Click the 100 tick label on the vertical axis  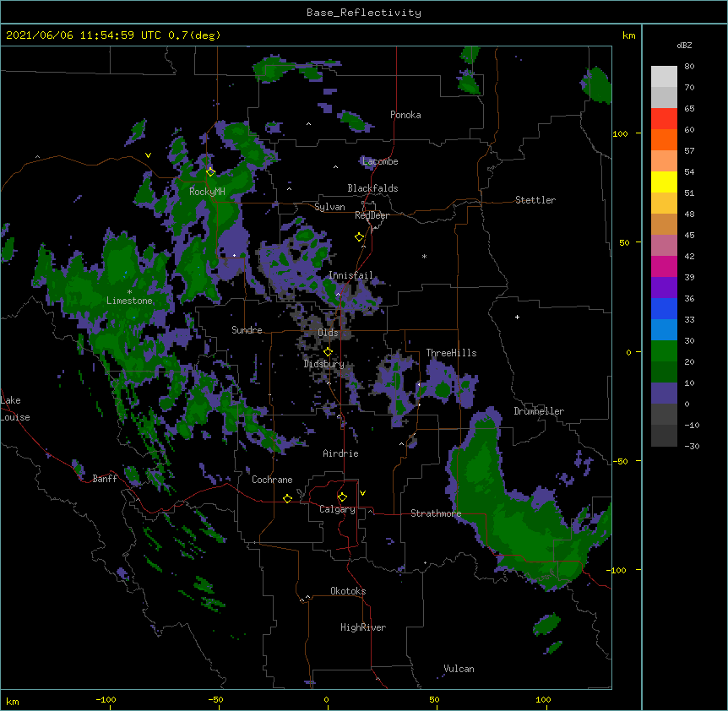(x=620, y=133)
